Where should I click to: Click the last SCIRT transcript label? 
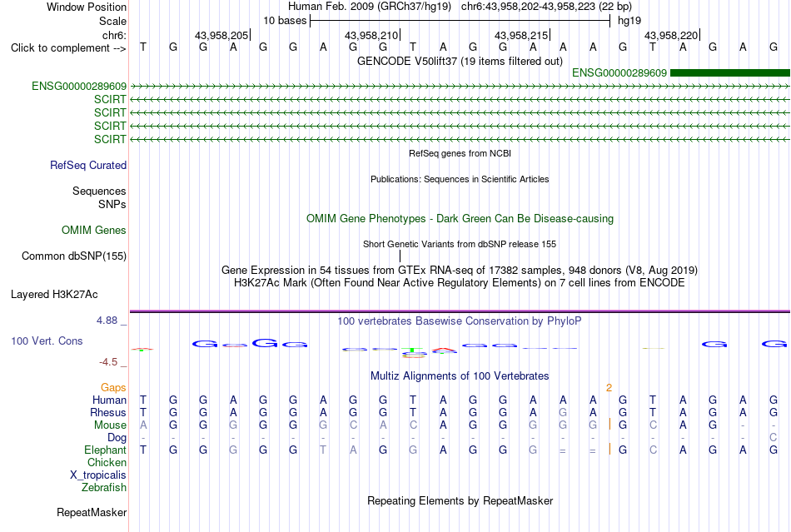[110, 139]
